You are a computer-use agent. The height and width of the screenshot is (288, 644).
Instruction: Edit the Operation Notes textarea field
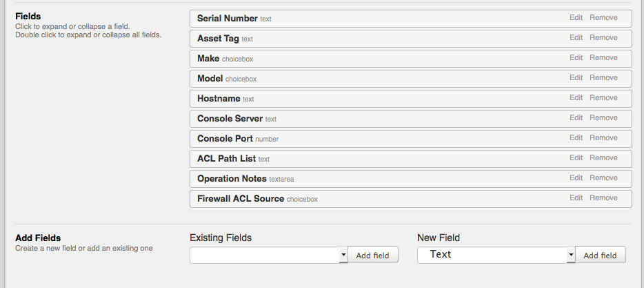(576, 177)
